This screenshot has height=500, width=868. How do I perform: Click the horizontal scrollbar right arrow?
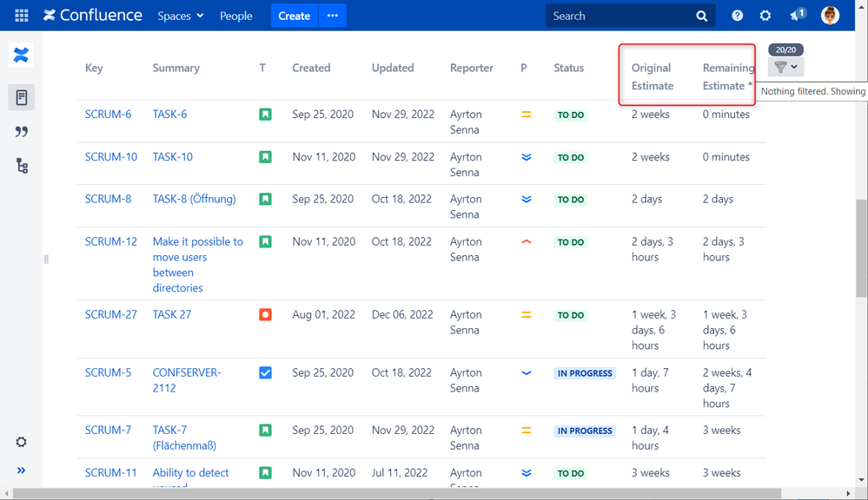point(848,493)
